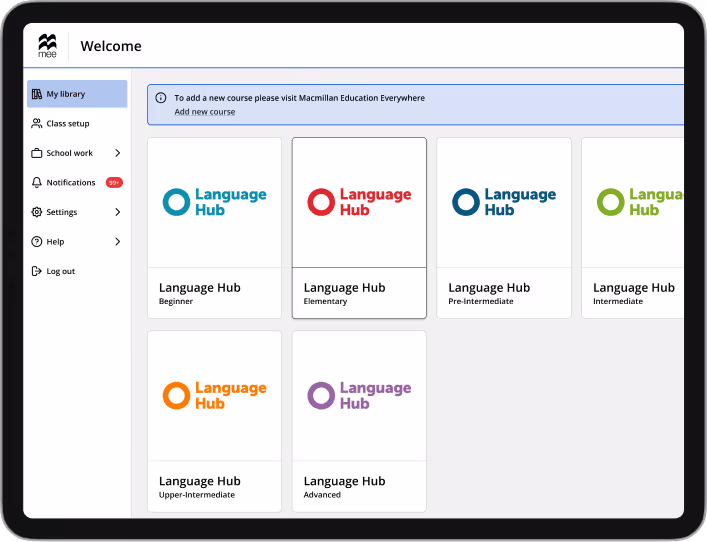Open My library in sidebar
The image size is (707, 542).
[77, 94]
